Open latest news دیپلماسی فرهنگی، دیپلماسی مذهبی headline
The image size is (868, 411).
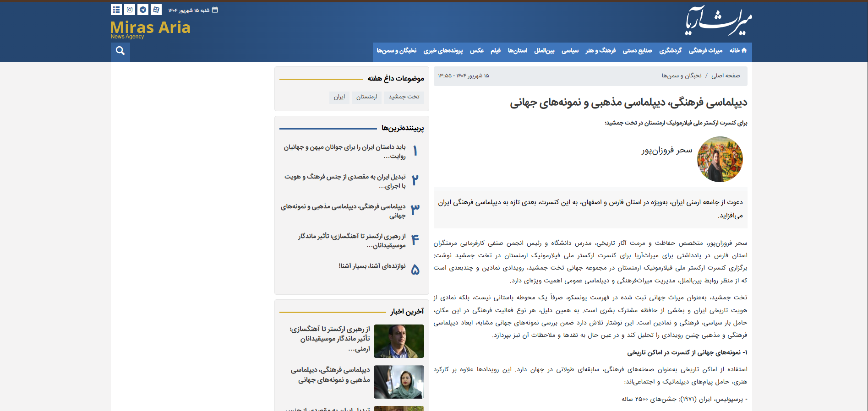[330, 375]
